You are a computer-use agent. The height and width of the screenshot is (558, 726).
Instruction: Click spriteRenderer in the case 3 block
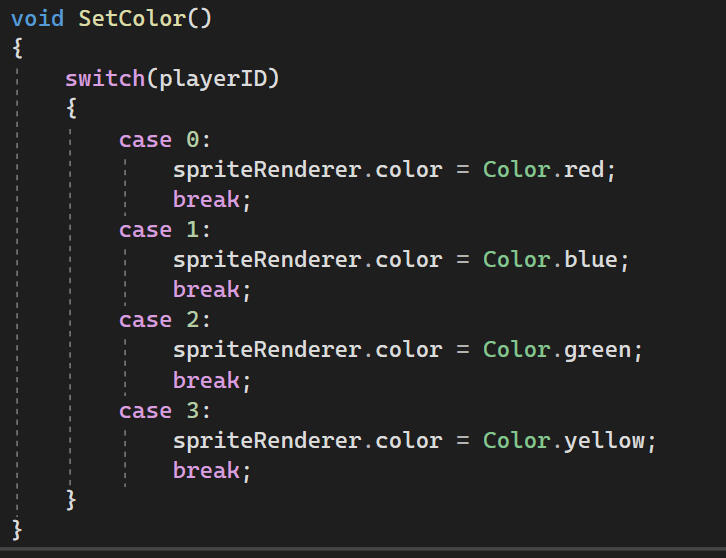tap(266, 440)
